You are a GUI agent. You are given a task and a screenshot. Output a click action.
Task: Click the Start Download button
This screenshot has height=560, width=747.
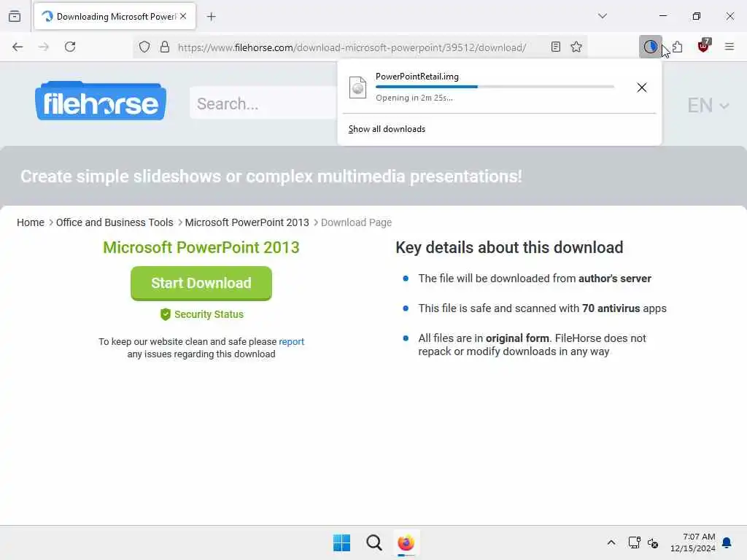tap(201, 284)
